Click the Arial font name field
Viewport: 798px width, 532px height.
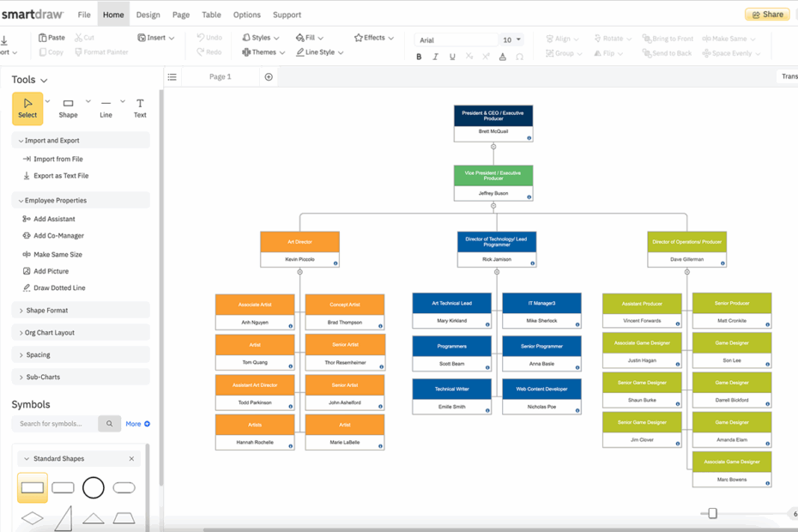point(456,39)
